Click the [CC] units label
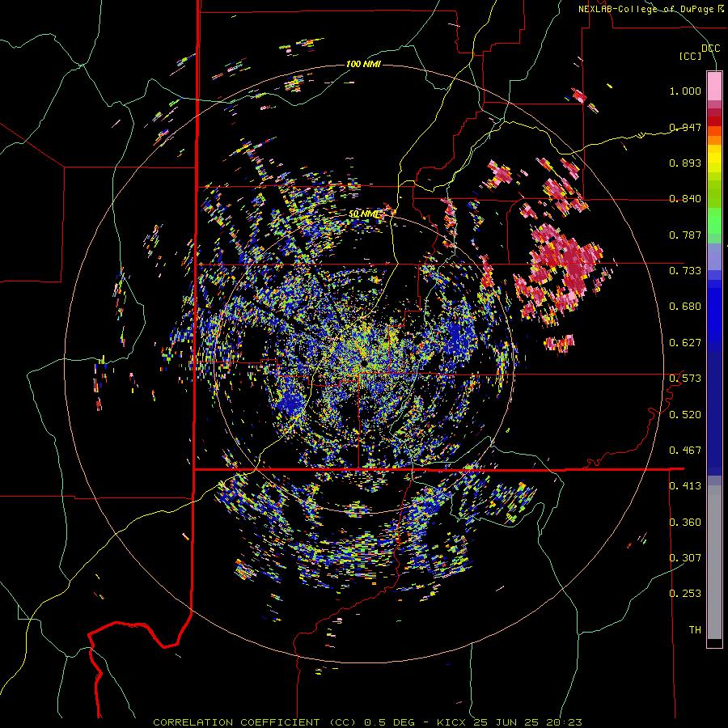 click(691, 56)
